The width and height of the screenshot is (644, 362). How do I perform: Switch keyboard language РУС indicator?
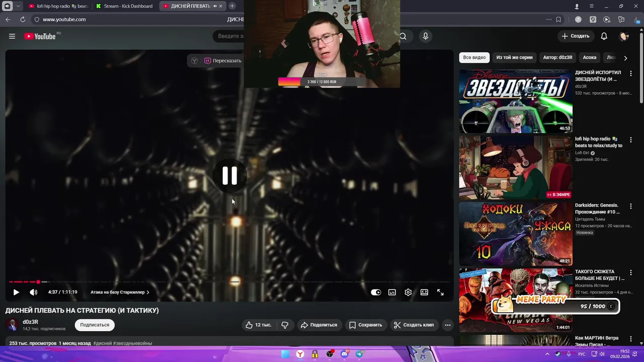pyautogui.click(x=582, y=354)
